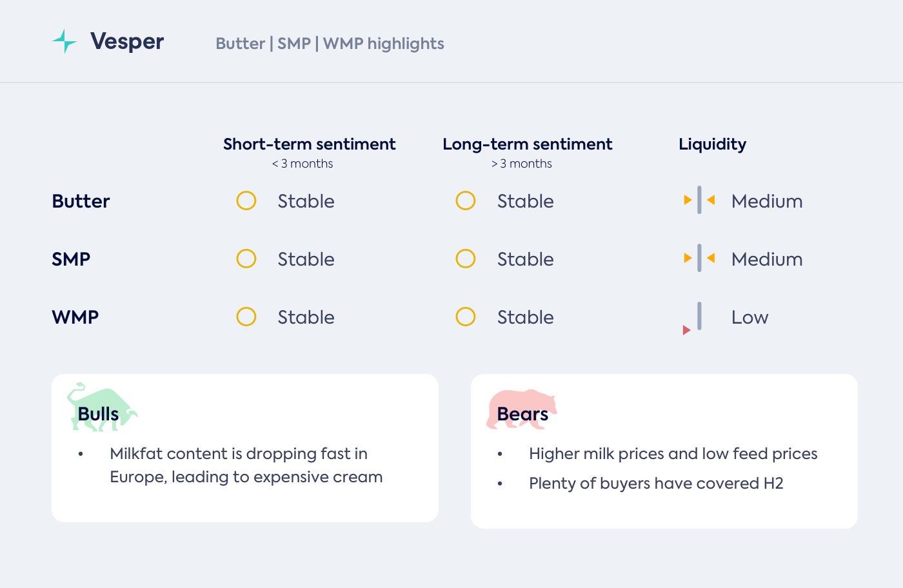Click WMP's low liquidity indicator icon
Screen dimensions: 903x588
click(x=695, y=318)
